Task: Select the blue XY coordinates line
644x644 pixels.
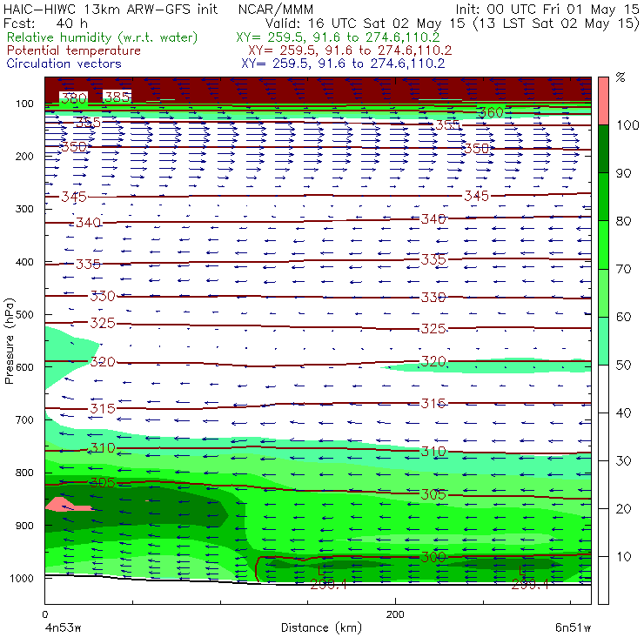Action: click(x=343, y=64)
